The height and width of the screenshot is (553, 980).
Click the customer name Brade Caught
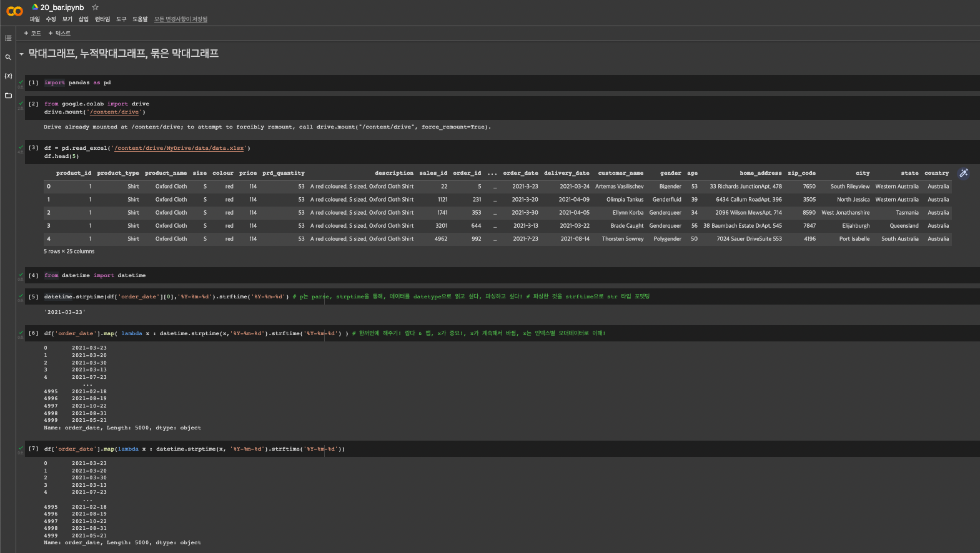tap(626, 225)
